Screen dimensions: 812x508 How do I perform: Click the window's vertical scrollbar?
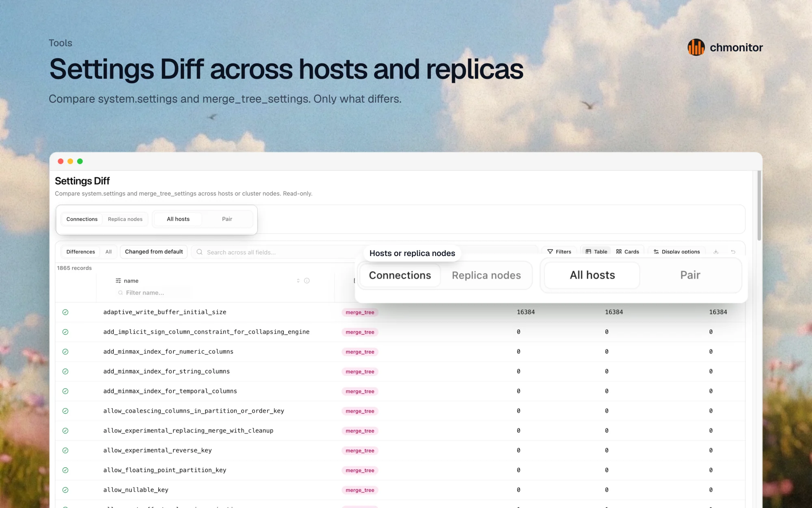click(x=759, y=206)
